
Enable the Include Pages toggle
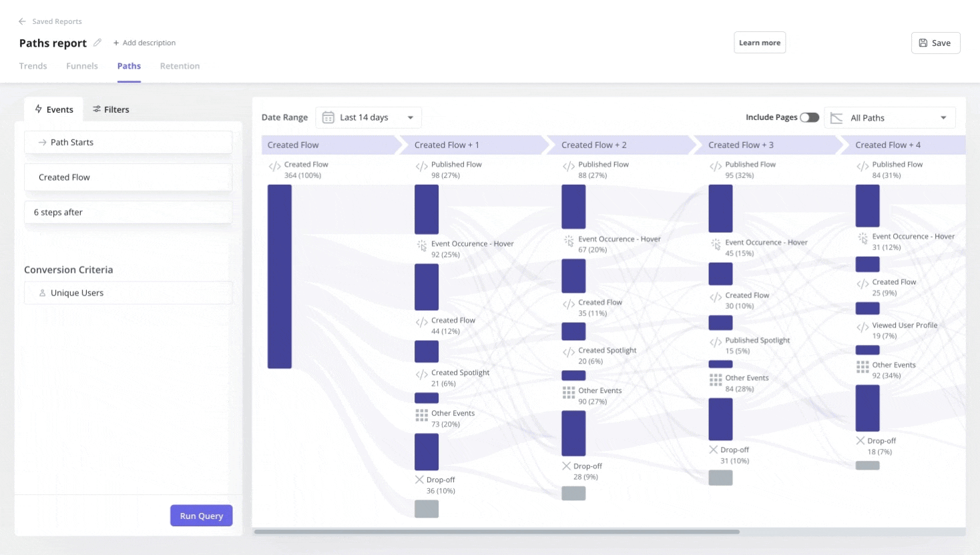point(810,117)
